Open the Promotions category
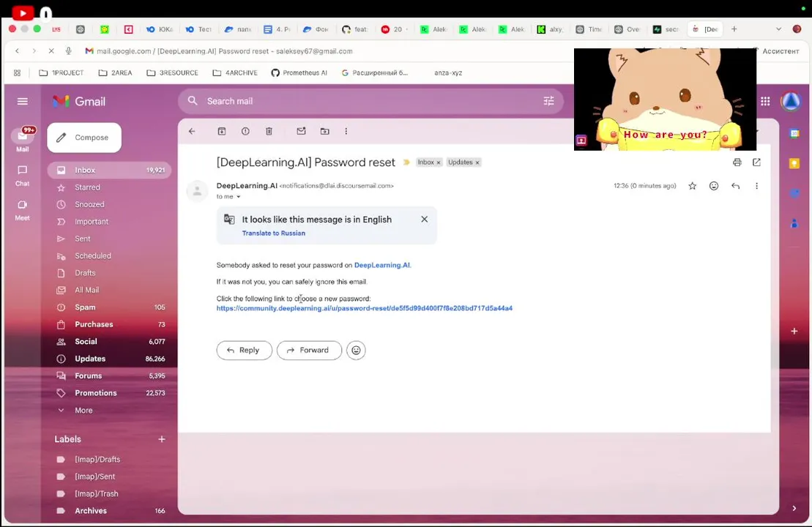The width and height of the screenshot is (812, 527). click(109, 393)
